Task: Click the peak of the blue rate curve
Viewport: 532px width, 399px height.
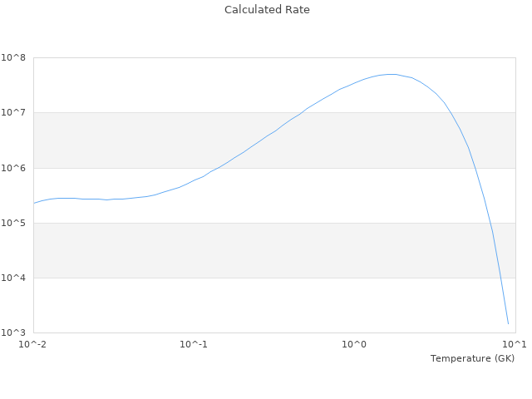Action: [391, 74]
